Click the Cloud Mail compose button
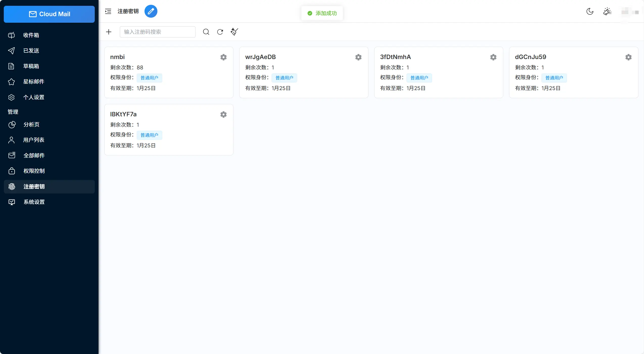 click(49, 14)
